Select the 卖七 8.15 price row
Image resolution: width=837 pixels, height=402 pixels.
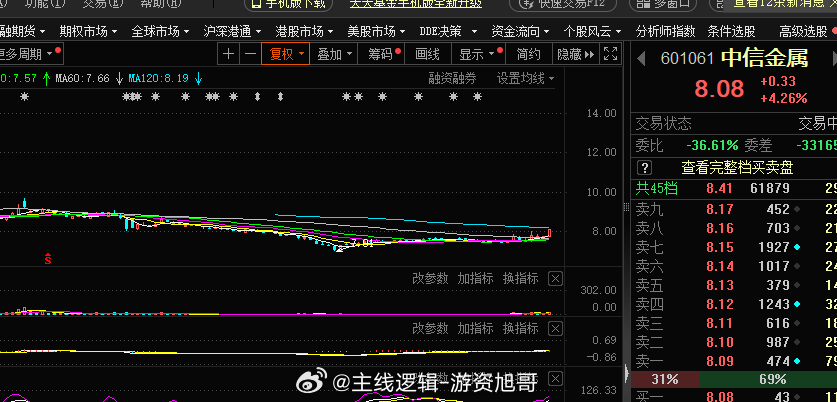pyautogui.click(x=733, y=247)
